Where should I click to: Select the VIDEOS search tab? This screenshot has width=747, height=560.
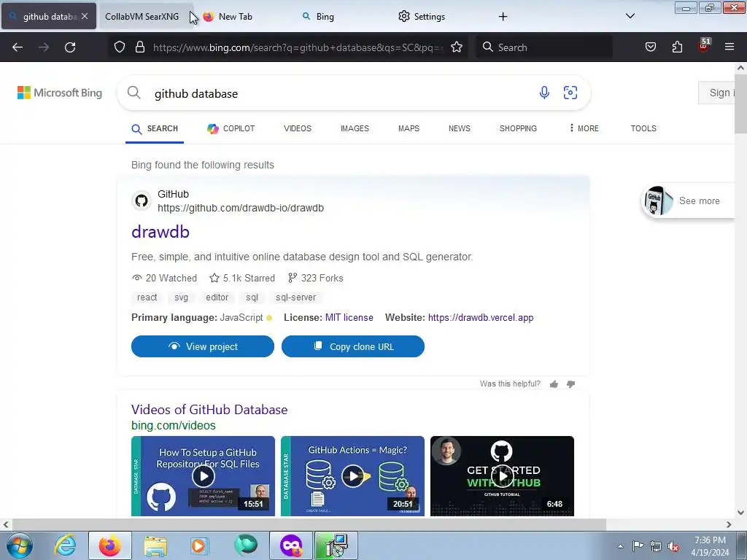point(298,128)
